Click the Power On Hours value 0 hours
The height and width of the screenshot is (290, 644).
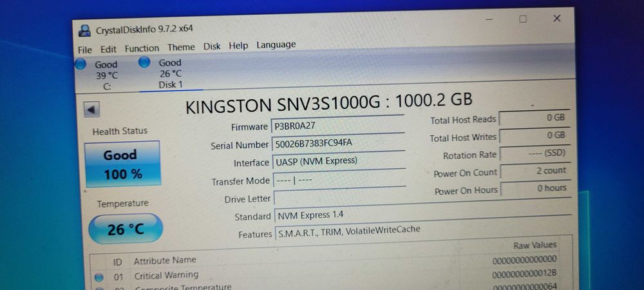click(536, 189)
